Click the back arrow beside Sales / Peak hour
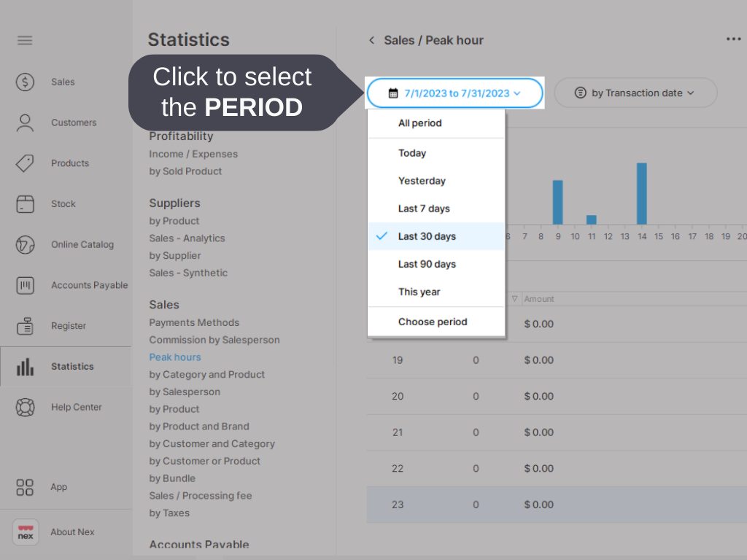The height and width of the screenshot is (560, 747). 371,41
